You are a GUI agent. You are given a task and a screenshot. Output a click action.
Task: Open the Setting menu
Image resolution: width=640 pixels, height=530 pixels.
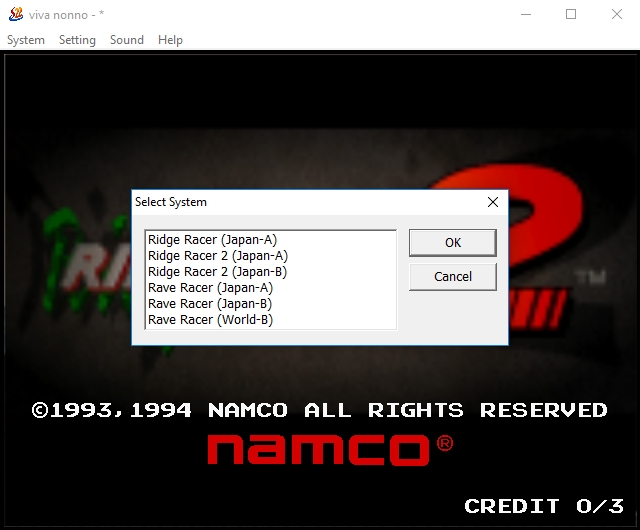[77, 40]
